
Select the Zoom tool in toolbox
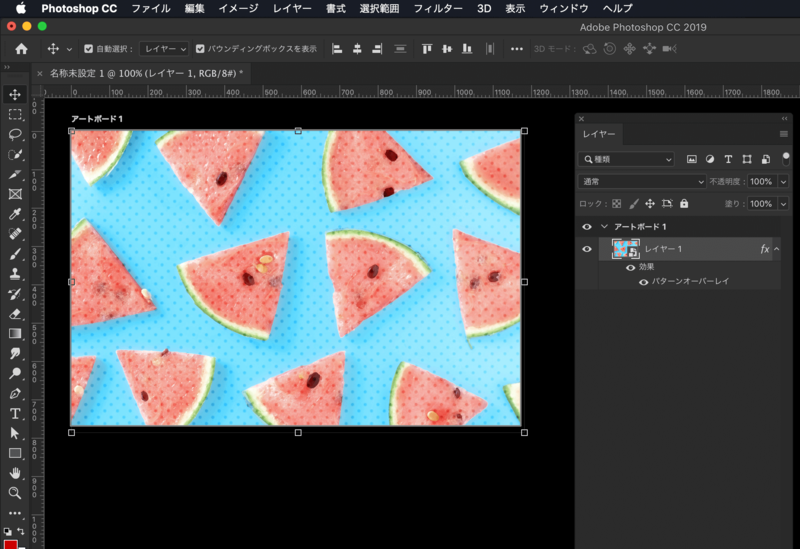pos(15,493)
